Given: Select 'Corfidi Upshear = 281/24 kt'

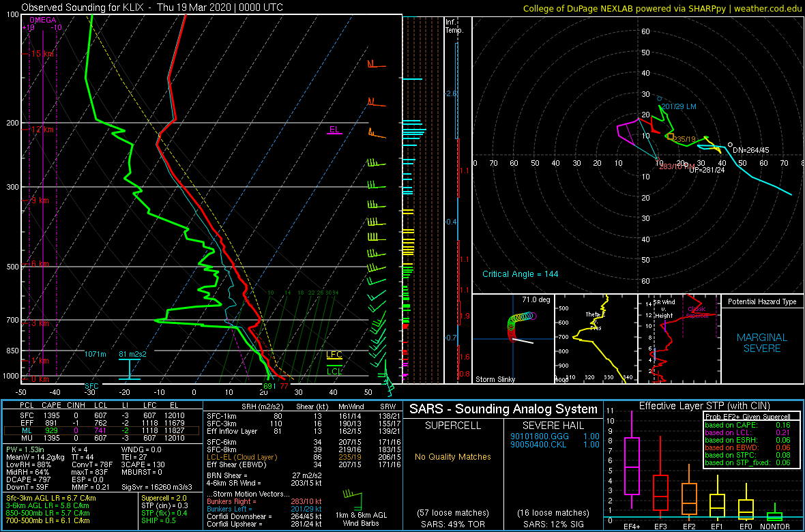Looking at the screenshot, I should tap(264, 524).
